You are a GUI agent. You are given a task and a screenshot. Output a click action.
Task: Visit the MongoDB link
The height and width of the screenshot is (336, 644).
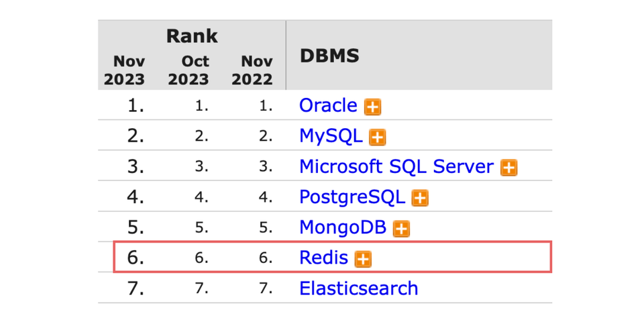pos(343,227)
